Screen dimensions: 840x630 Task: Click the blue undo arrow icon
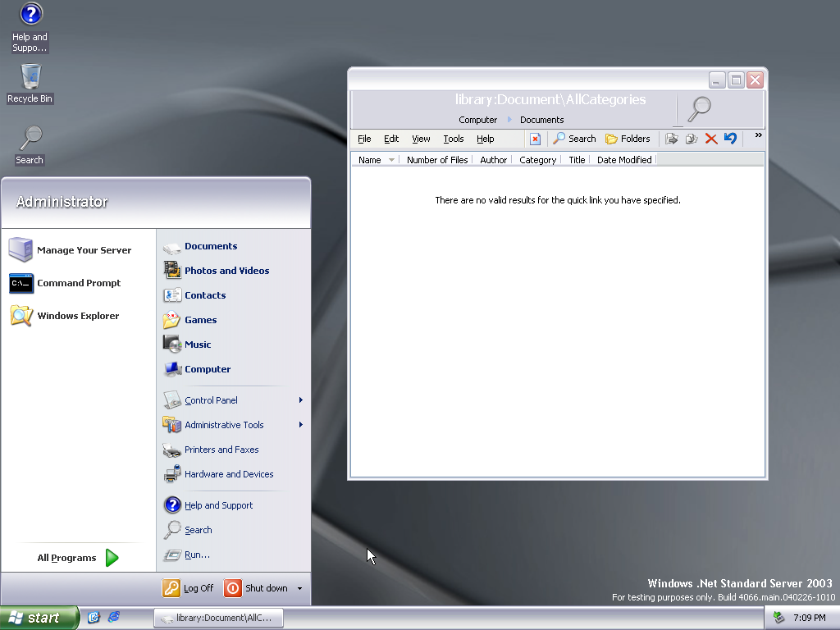[730, 139]
